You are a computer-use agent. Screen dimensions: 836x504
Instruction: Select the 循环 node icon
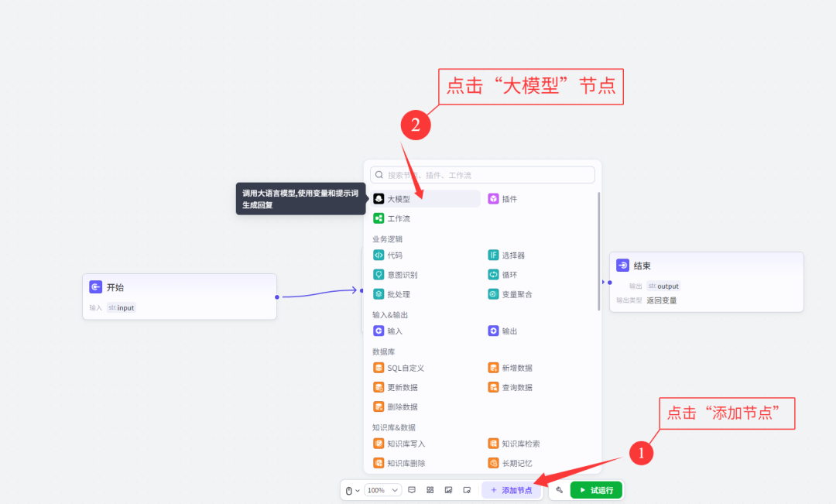point(493,274)
